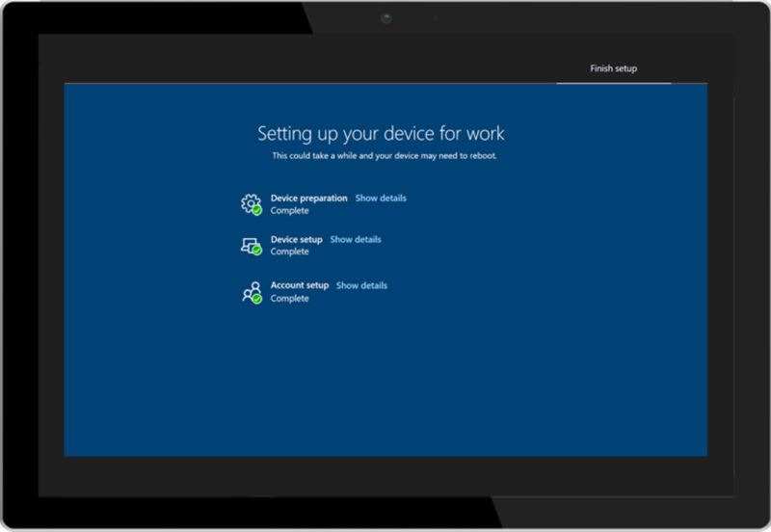The image size is (771, 532).
Task: Click the Device preparation gear icon
Action: (x=252, y=204)
